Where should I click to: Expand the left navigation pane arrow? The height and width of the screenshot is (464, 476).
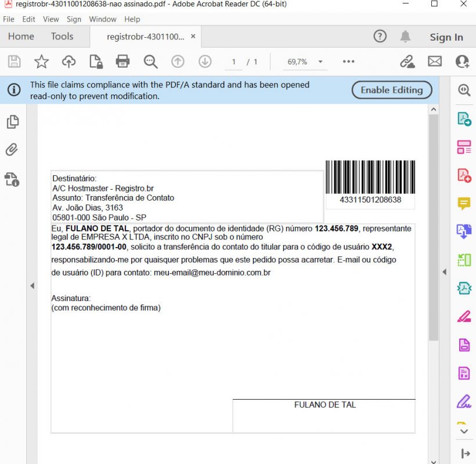[33, 285]
